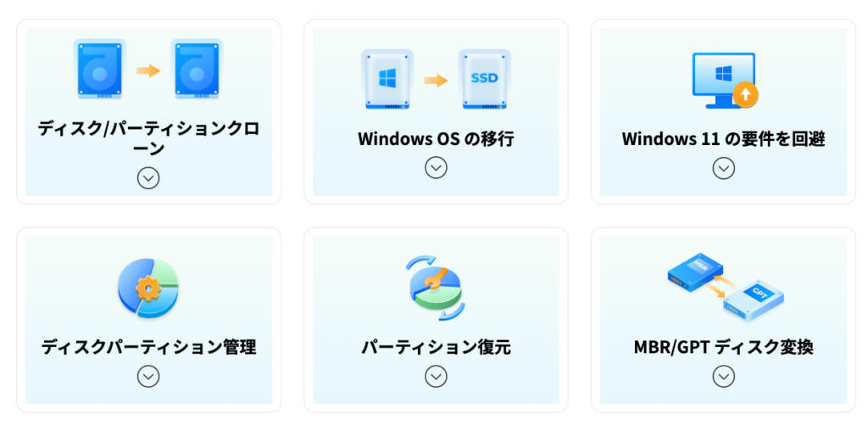Click the Windows 11 monitor upgrade icon
The height and width of the screenshot is (431, 868).
pos(726,81)
